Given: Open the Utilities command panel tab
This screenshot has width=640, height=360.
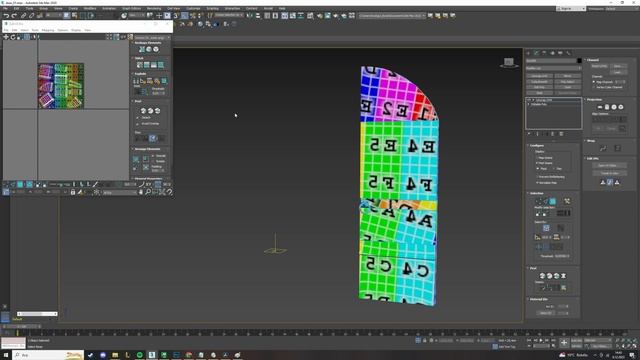Looking at the screenshot, I should (568, 53).
